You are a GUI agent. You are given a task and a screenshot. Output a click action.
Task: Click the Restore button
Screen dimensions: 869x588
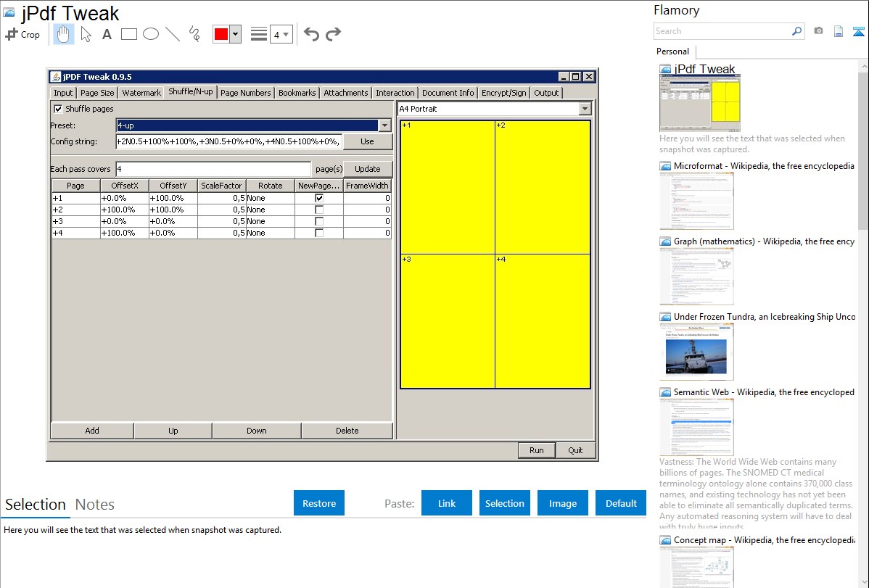coord(319,503)
